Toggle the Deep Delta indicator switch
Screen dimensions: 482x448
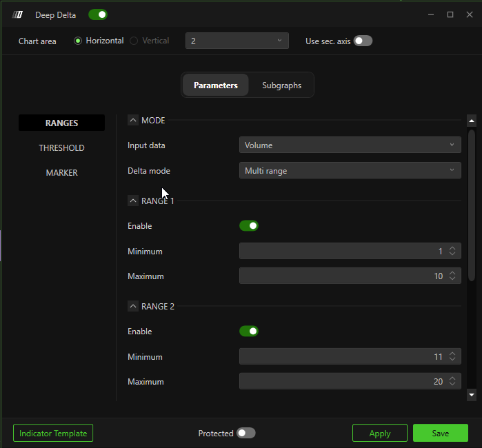click(x=98, y=14)
